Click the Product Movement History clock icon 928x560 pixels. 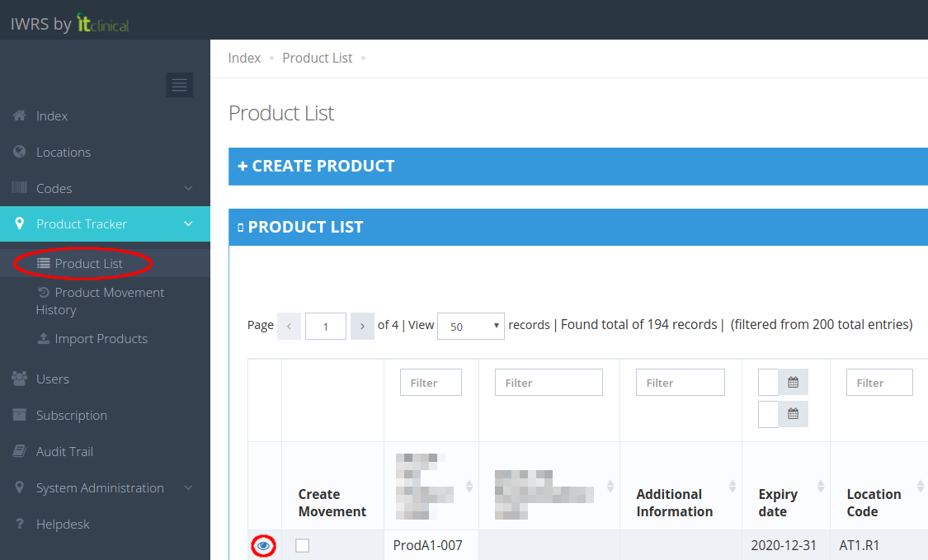pyautogui.click(x=43, y=292)
